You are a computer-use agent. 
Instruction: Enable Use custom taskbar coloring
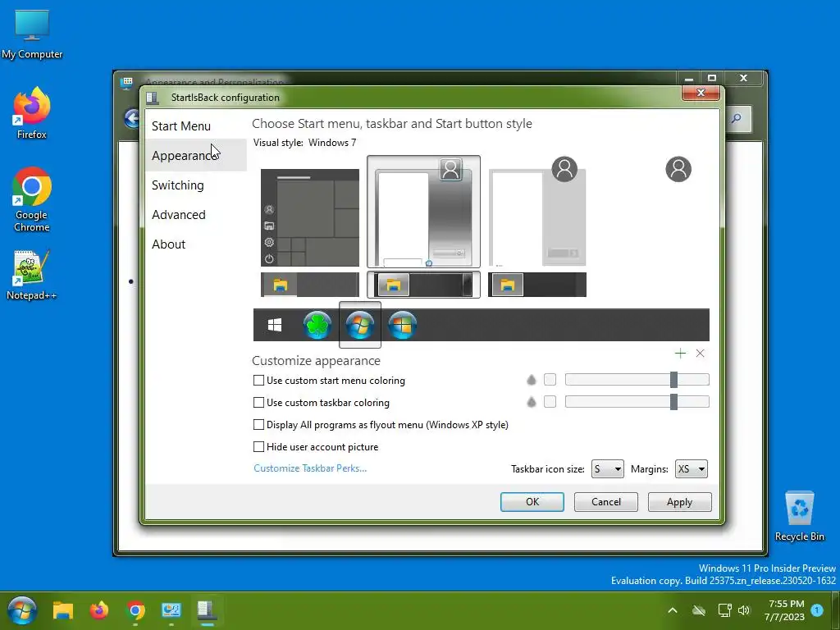(x=258, y=402)
